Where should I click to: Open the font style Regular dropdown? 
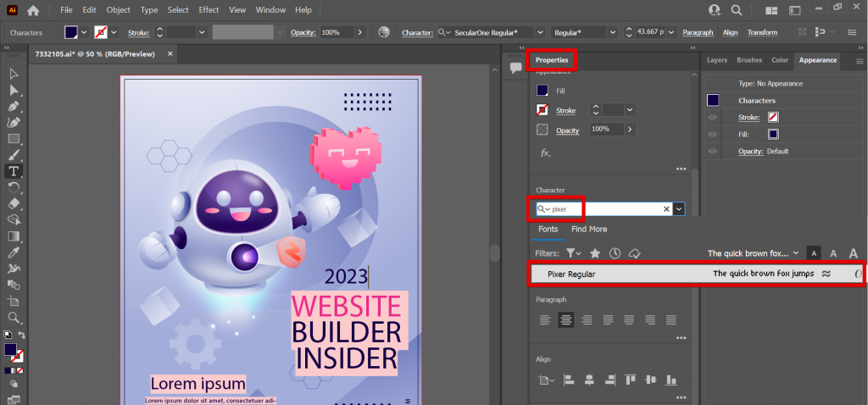(x=612, y=32)
